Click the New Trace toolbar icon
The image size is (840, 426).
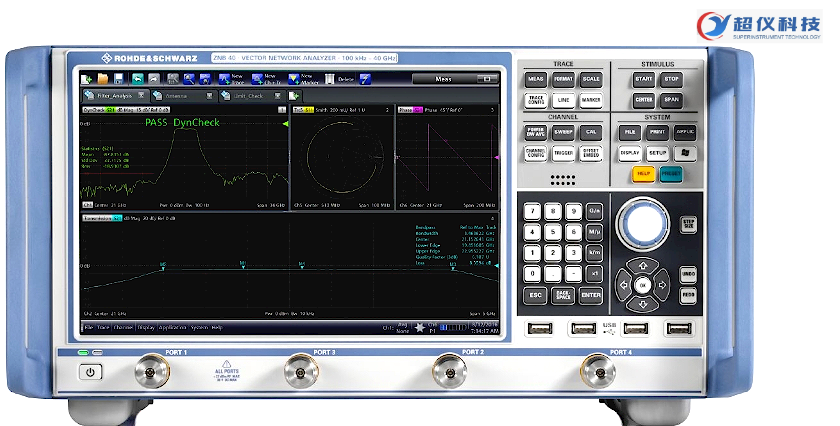coord(222,78)
